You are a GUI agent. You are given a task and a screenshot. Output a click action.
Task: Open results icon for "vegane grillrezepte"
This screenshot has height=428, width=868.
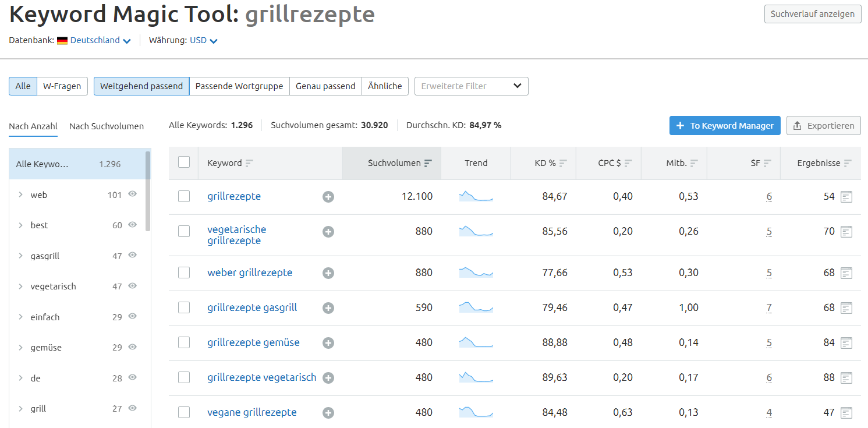point(846,412)
